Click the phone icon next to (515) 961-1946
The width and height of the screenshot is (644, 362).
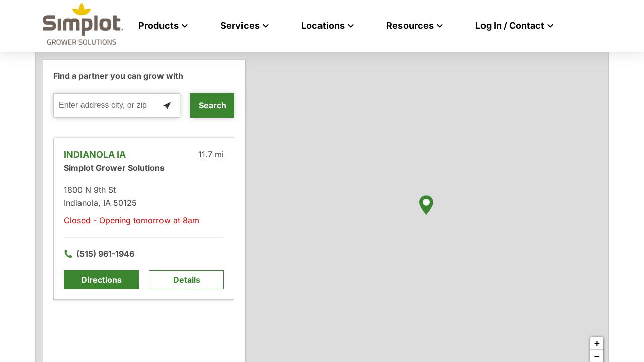68,254
